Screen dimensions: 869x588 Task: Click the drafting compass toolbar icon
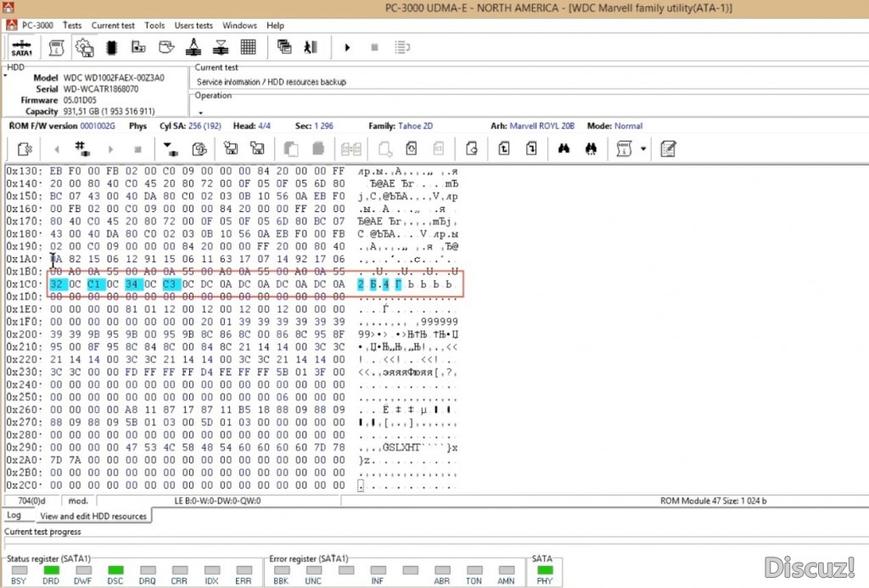[x=193, y=48]
